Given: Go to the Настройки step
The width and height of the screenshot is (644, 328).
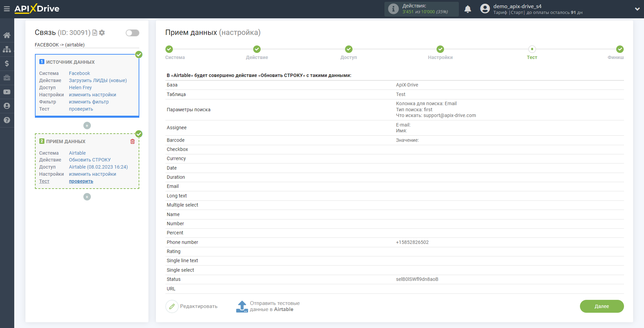Looking at the screenshot, I should 440,49.
